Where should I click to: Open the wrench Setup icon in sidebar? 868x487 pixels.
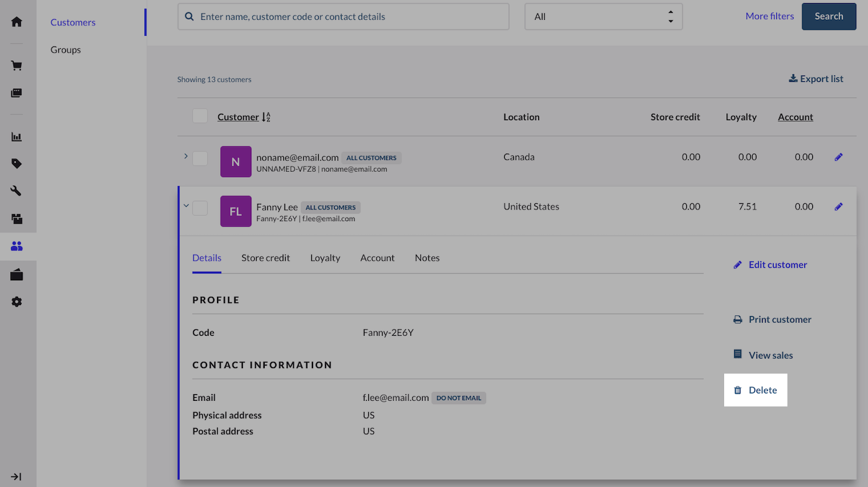(17, 191)
